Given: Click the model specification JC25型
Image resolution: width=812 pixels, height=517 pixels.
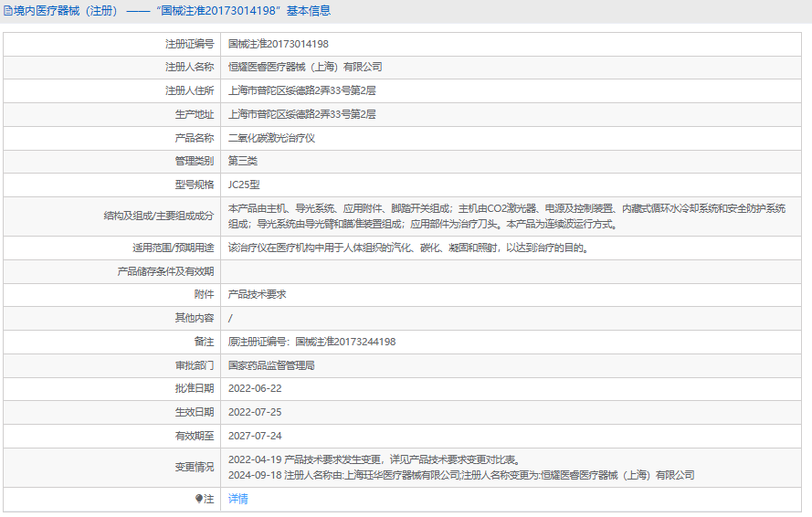Looking at the screenshot, I should pyautogui.click(x=244, y=185).
